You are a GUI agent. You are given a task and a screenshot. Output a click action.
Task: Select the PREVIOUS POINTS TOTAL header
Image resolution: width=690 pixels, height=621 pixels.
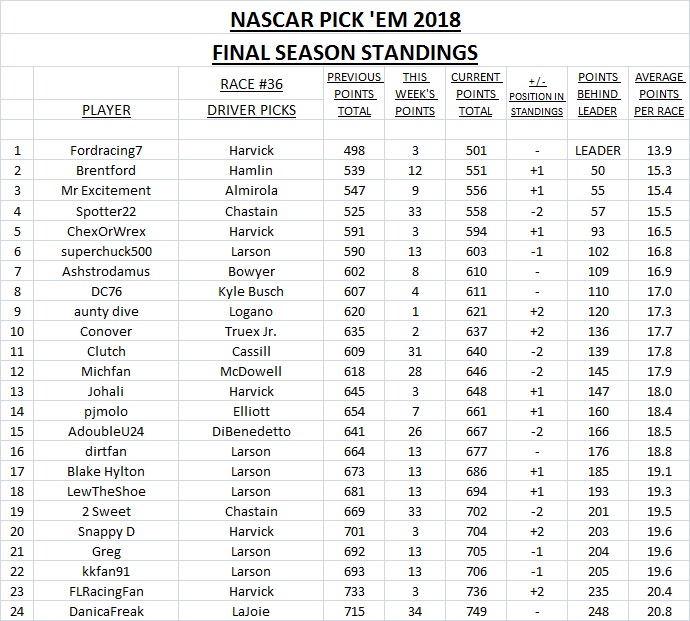pos(354,94)
